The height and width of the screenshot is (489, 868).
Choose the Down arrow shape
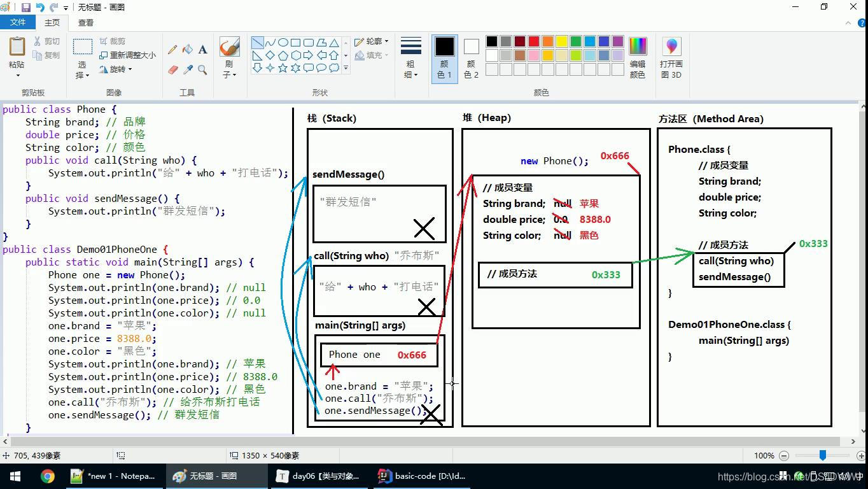click(x=257, y=68)
